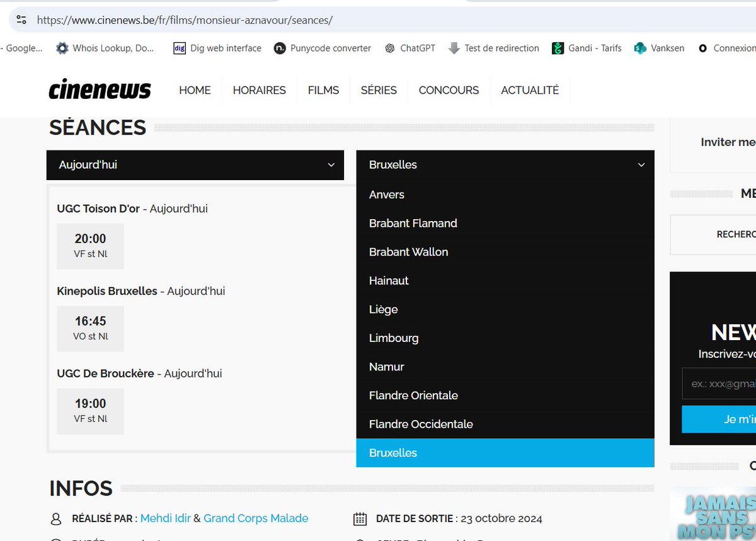The image size is (756, 541).
Task: Open the Connexion bookmark
Action: 726,48
